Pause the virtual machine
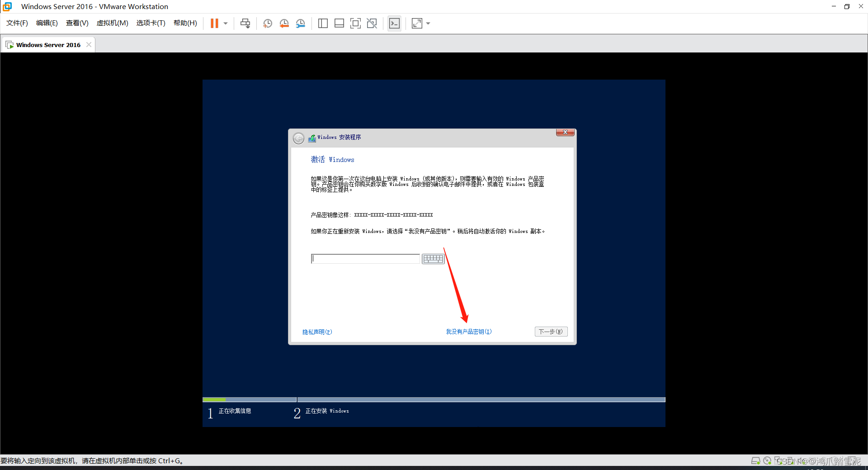The width and height of the screenshot is (868, 470). tap(214, 23)
